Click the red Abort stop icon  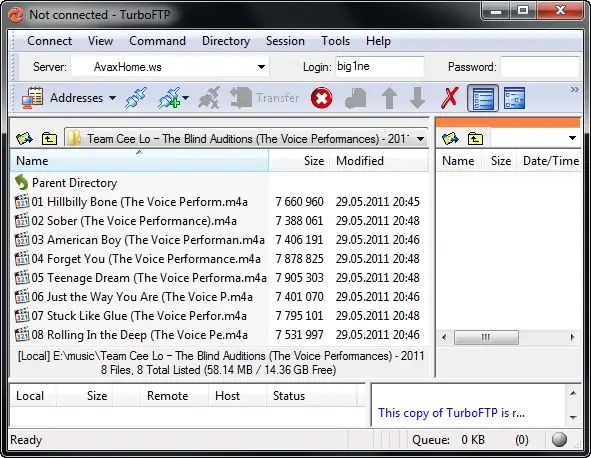click(x=322, y=98)
